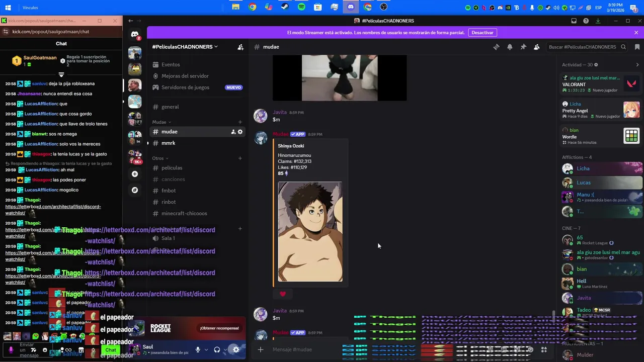The height and width of the screenshot is (362, 644).
Task: Open OBS Studio from the taskbar
Action: [384, 7]
